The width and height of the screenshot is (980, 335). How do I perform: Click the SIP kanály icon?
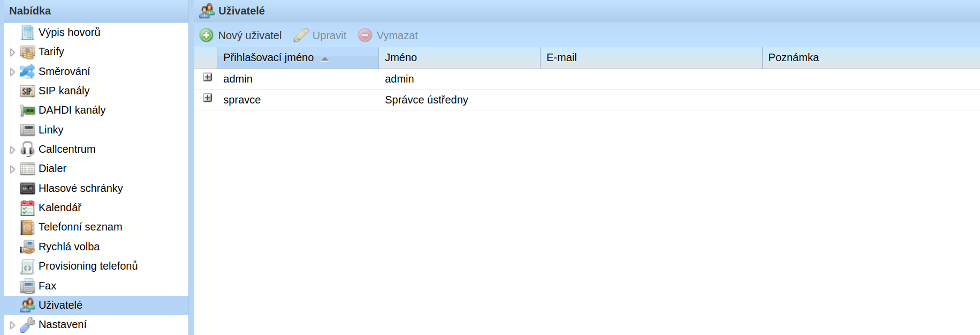[x=27, y=91]
